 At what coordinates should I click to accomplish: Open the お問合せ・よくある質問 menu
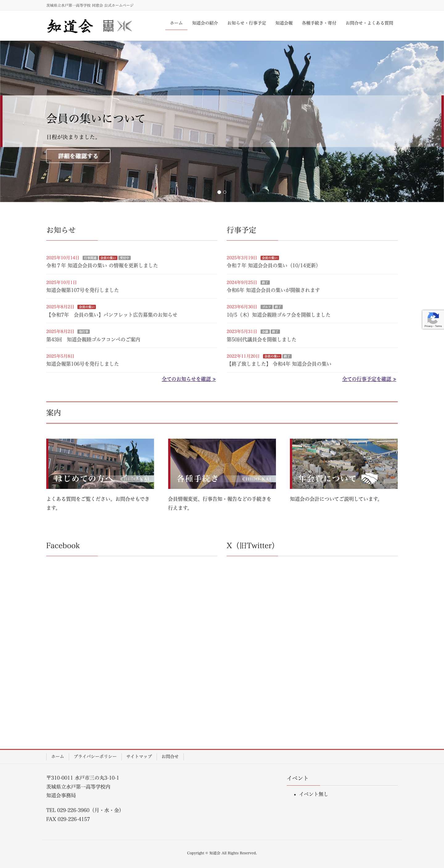coord(369,23)
